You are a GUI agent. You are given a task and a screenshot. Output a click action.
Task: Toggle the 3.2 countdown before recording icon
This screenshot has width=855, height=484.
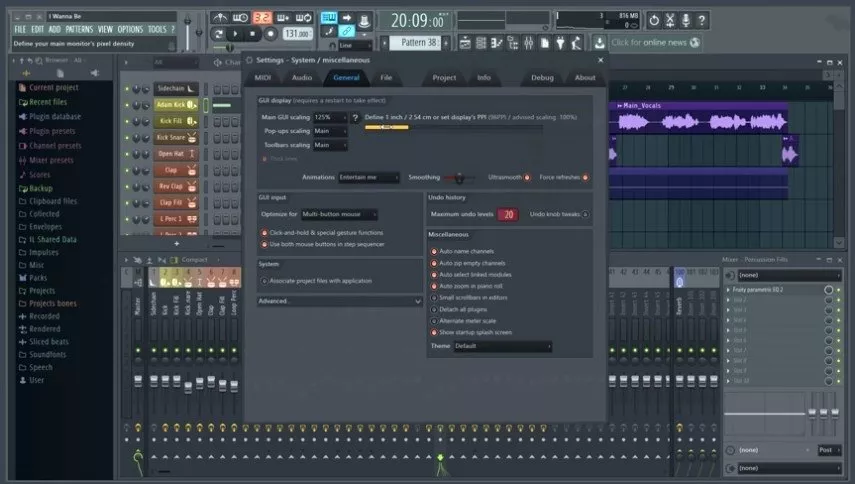tap(262, 17)
